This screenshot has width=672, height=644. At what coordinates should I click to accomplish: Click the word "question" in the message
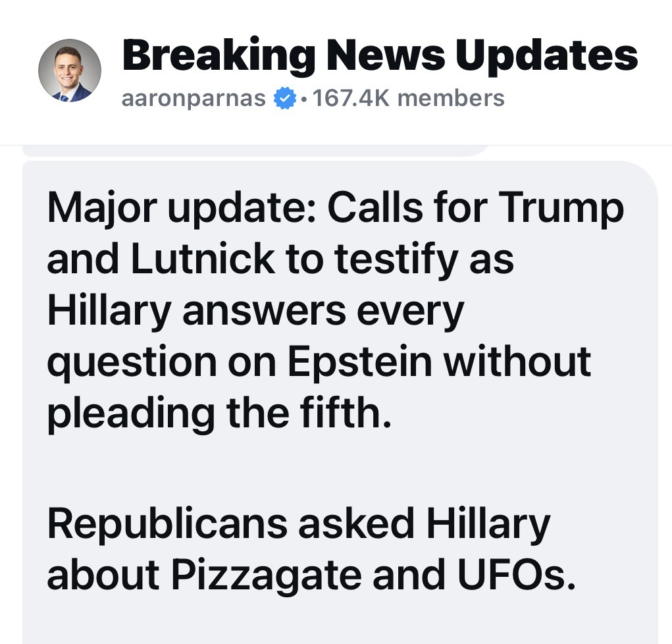(x=131, y=362)
